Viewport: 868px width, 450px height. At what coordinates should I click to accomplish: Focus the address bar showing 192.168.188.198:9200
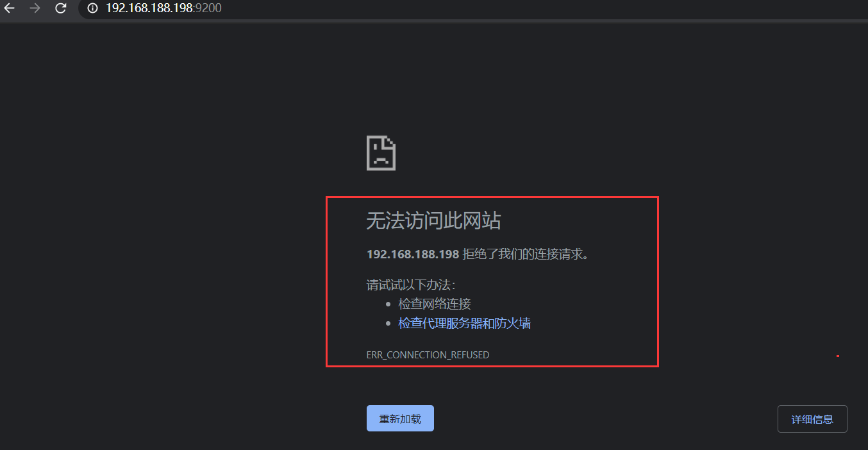pyautogui.click(x=473, y=8)
